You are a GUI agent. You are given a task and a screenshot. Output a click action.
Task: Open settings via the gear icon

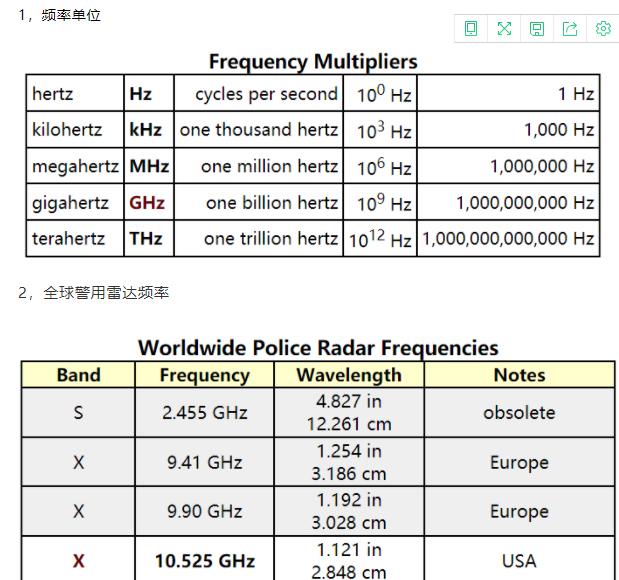click(x=603, y=29)
